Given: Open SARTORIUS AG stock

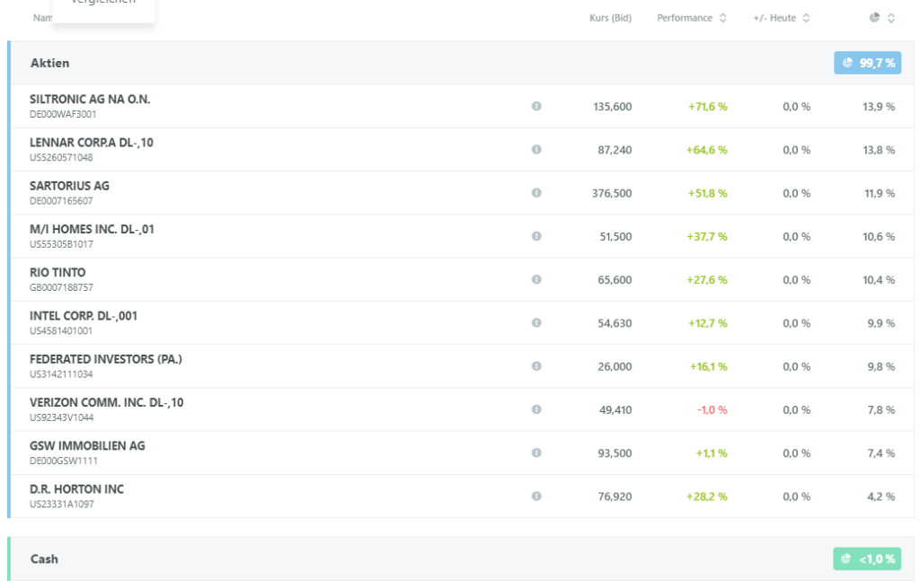Looking at the screenshot, I should (x=69, y=186).
